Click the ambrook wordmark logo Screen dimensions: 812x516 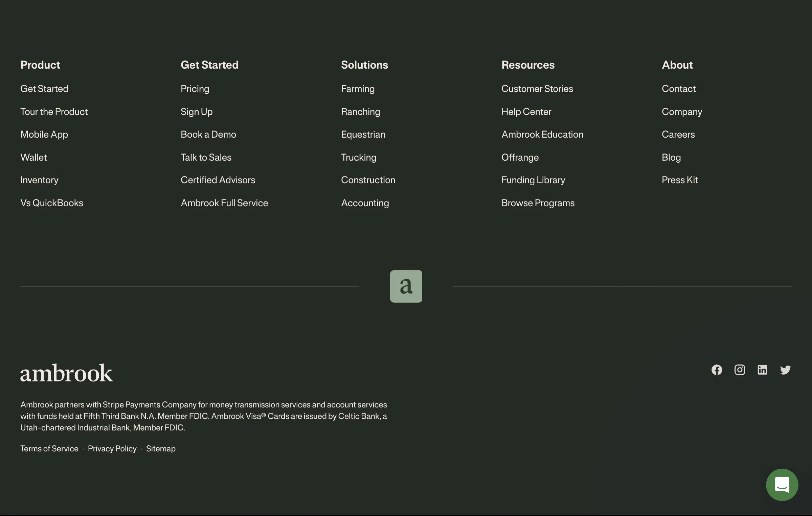pos(66,373)
